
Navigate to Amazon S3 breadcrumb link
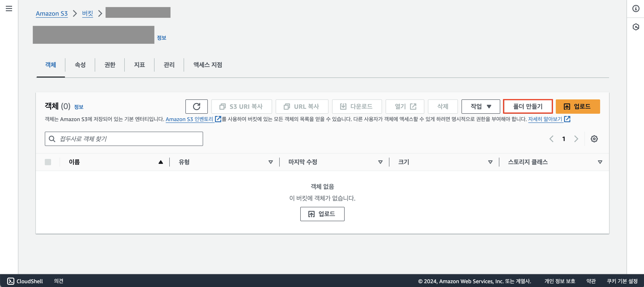[x=52, y=13]
